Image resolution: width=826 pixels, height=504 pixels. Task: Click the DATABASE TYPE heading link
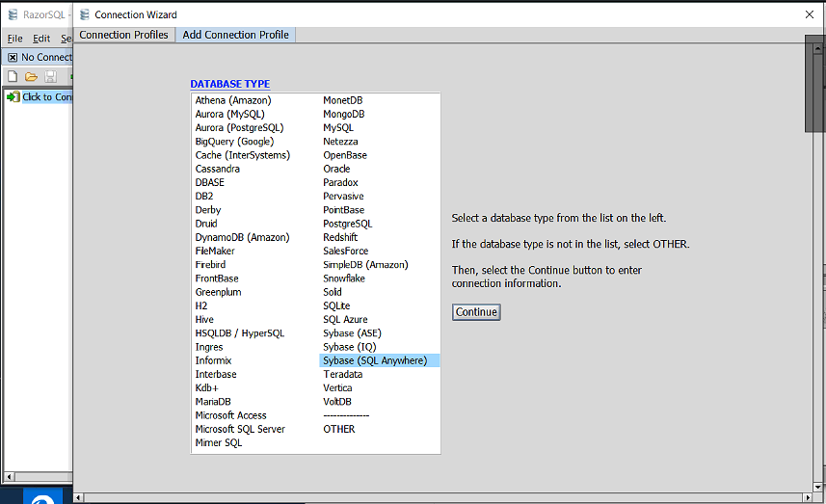229,84
